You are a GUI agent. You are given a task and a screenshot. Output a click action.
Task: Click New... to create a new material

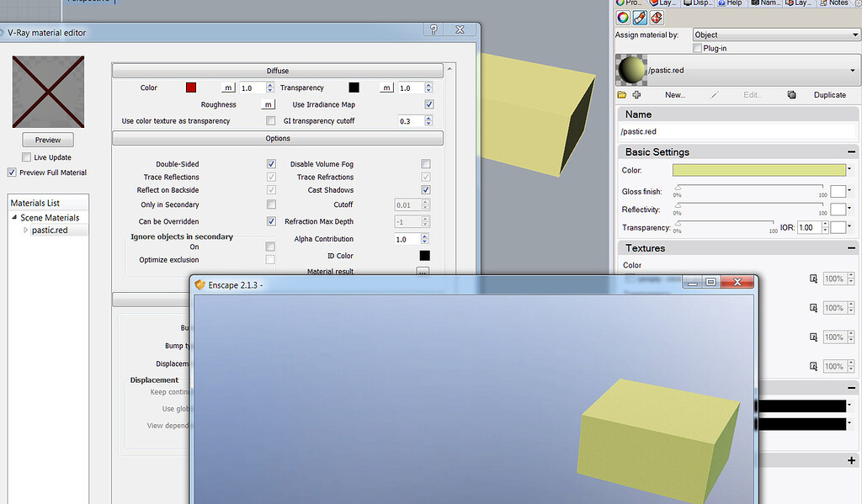[x=674, y=94]
